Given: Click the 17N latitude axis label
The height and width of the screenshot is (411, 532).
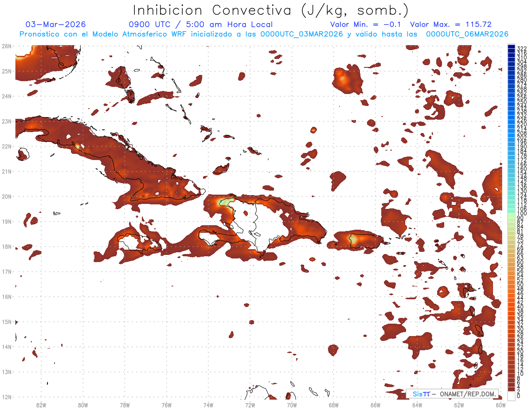Looking at the screenshot, I should [7, 272].
